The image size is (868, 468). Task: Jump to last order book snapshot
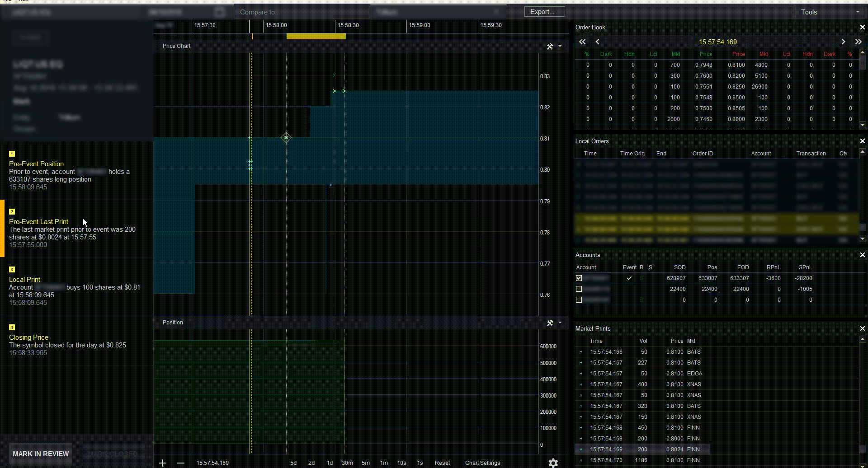(858, 42)
